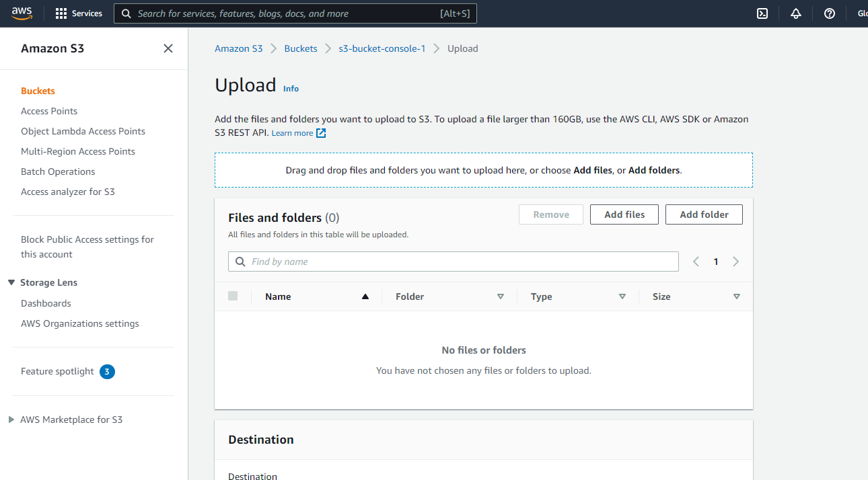Open the Upload Info link
Image resolution: width=868 pixels, height=480 pixels.
[291, 89]
